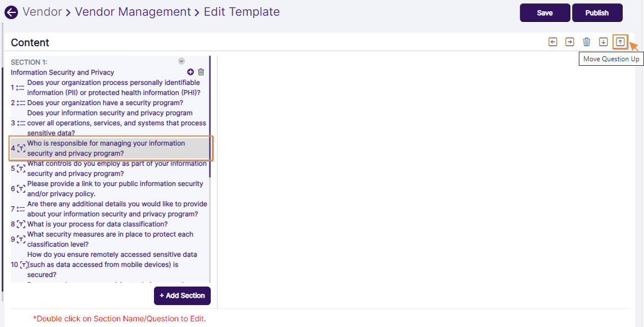Click the Add Section button
The image size is (644, 327).
[182, 296]
